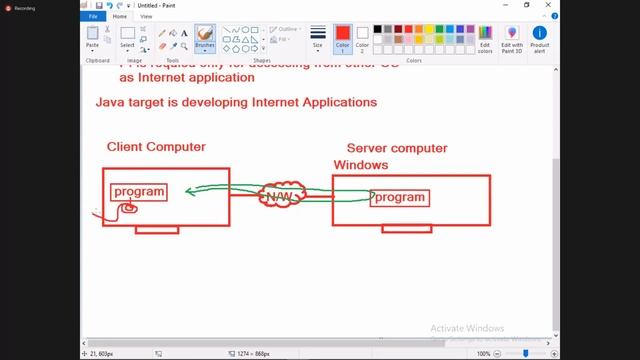Open the Paste dropdown arrow
The image size is (640, 360).
point(92,51)
